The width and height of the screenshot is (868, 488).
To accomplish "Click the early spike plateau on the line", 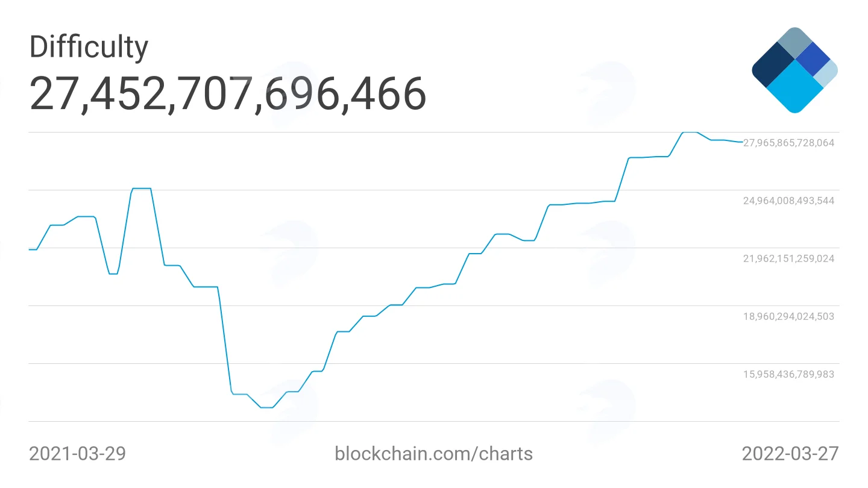I will [141, 189].
